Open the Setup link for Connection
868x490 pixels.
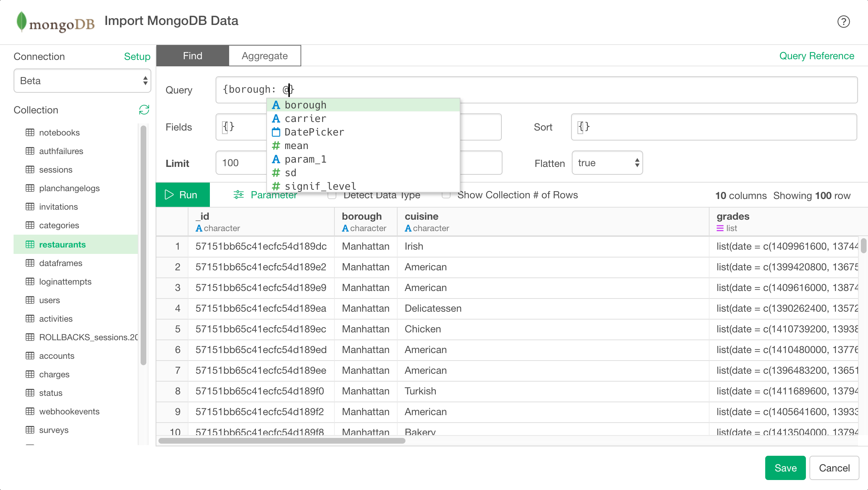[137, 56]
